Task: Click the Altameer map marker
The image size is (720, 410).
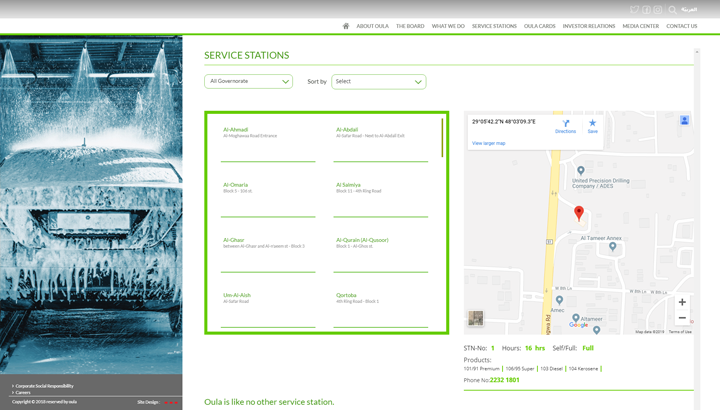Action: [575, 318]
